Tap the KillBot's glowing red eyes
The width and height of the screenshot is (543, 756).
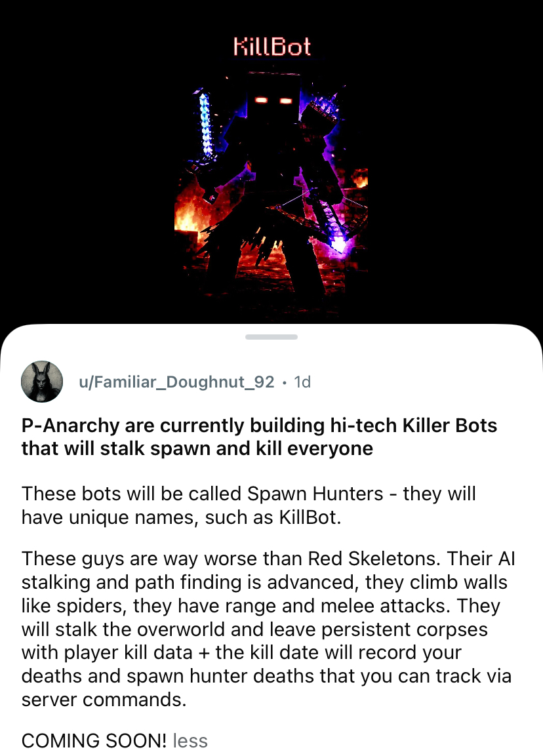pyautogui.click(x=273, y=100)
